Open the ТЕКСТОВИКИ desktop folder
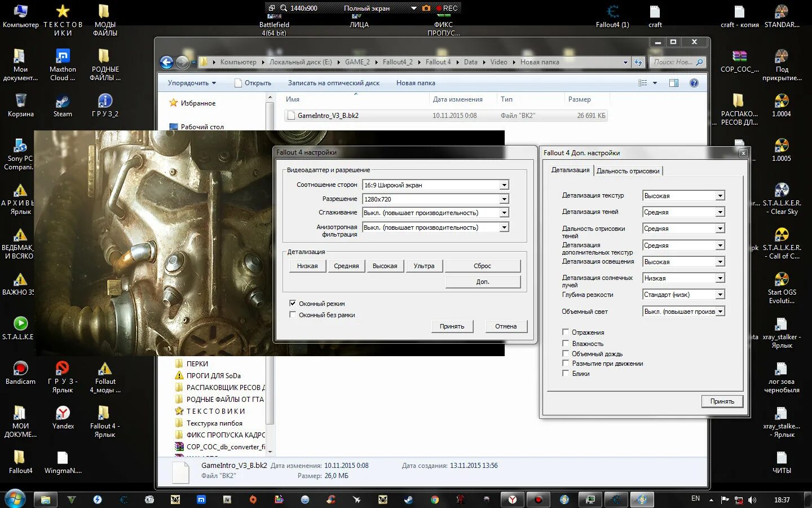This screenshot has width=812, height=508. pyautogui.click(x=63, y=20)
